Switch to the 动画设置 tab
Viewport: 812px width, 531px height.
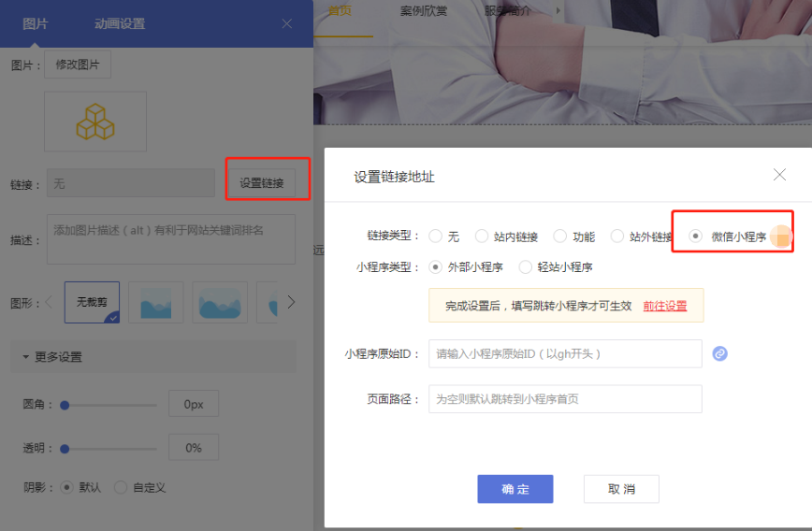(120, 23)
